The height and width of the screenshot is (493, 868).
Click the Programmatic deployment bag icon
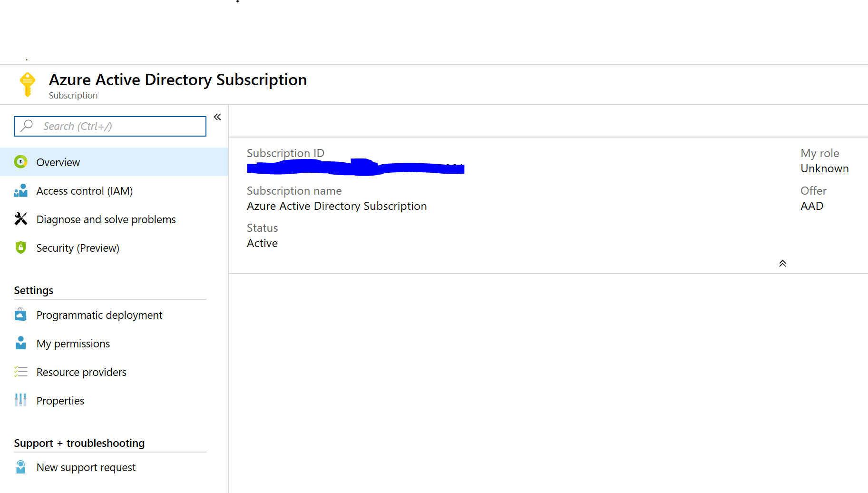point(20,315)
